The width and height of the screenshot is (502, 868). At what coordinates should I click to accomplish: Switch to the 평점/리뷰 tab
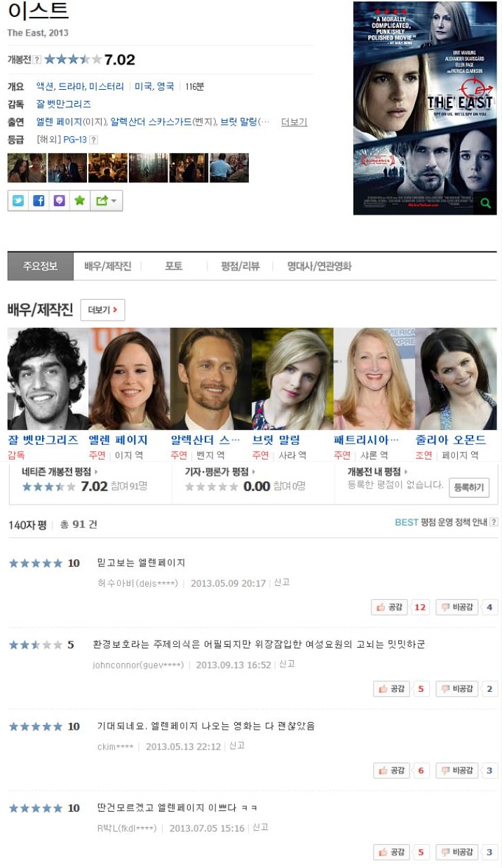coord(240,266)
